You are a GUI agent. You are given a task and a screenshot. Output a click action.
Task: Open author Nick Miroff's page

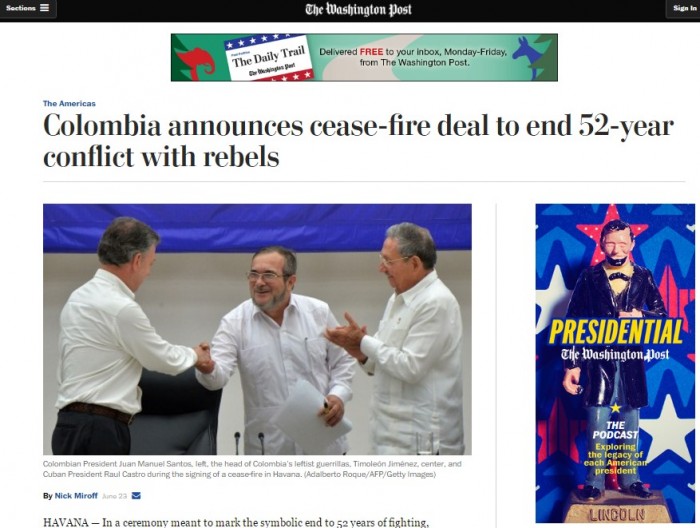click(76, 496)
